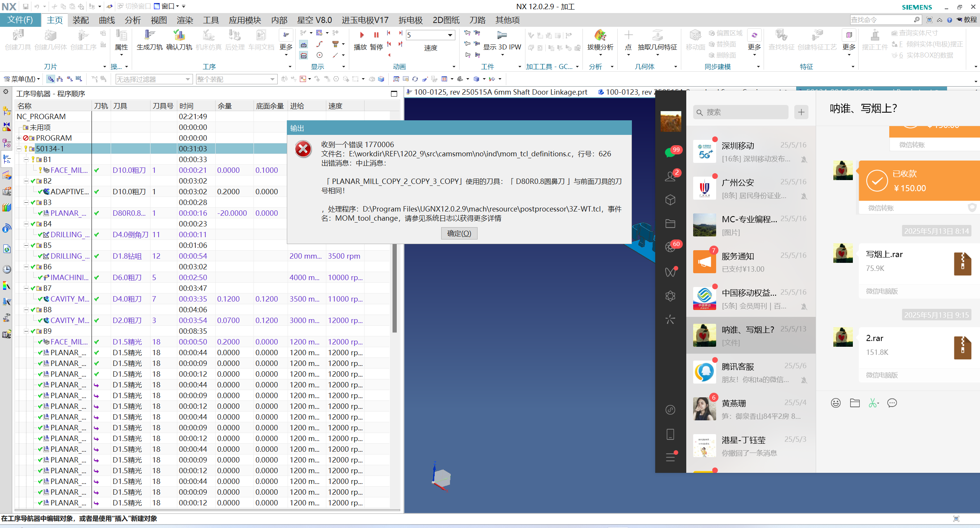This screenshot has width=980, height=528.
Task: Click the Show 3D IPW icon
Action: (502, 36)
